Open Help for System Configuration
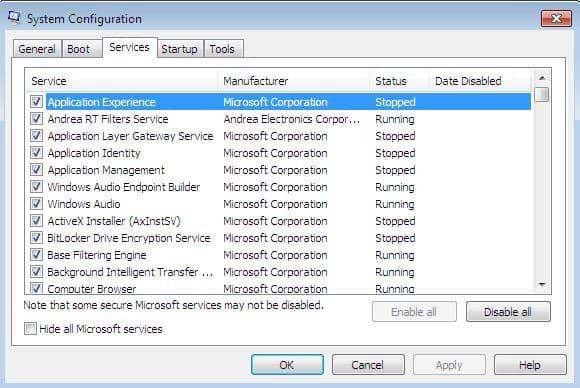Image resolution: width=580 pixels, height=388 pixels. 530,365
